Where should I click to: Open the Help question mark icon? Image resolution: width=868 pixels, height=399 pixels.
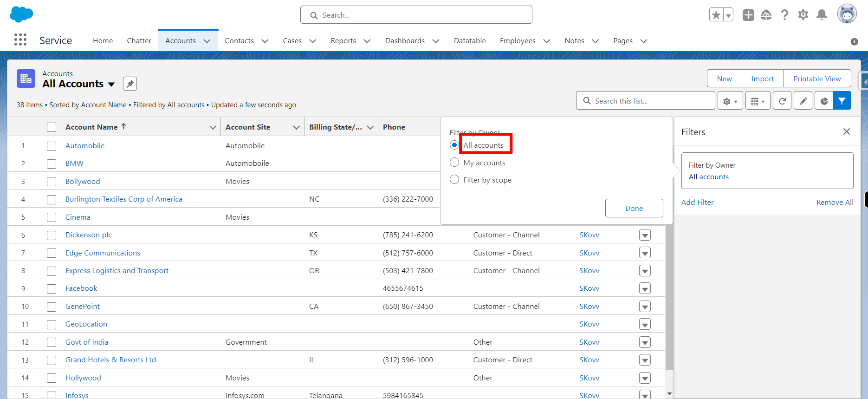784,15
